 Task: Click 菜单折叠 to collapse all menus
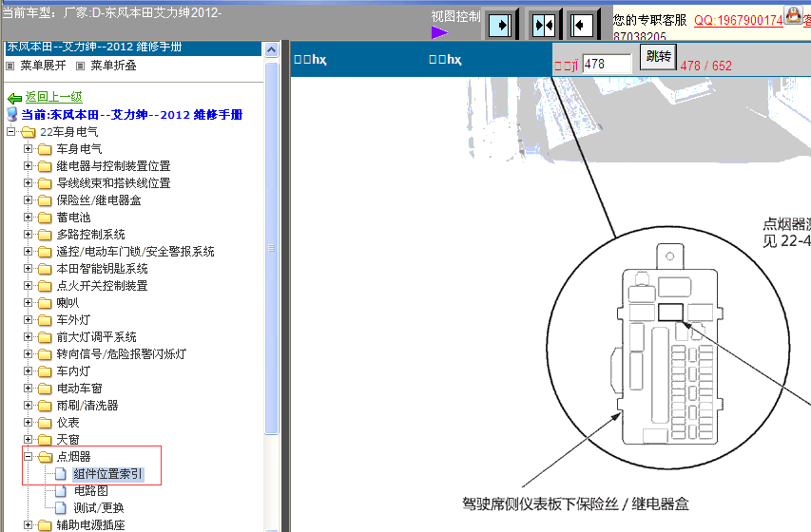pos(113,66)
